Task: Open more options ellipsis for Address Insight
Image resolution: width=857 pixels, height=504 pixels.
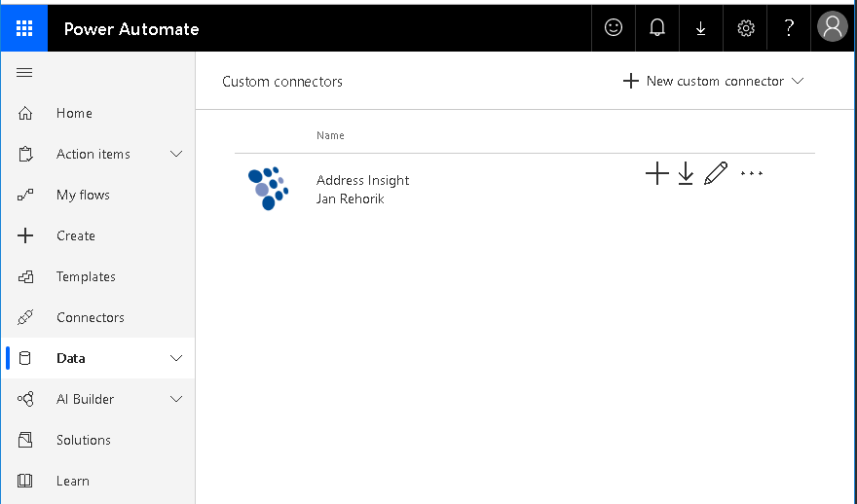Action: click(x=752, y=173)
